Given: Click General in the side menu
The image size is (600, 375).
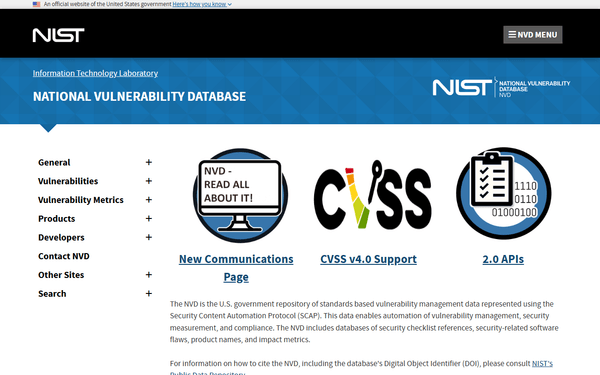Looking at the screenshot, I should coord(54,163).
